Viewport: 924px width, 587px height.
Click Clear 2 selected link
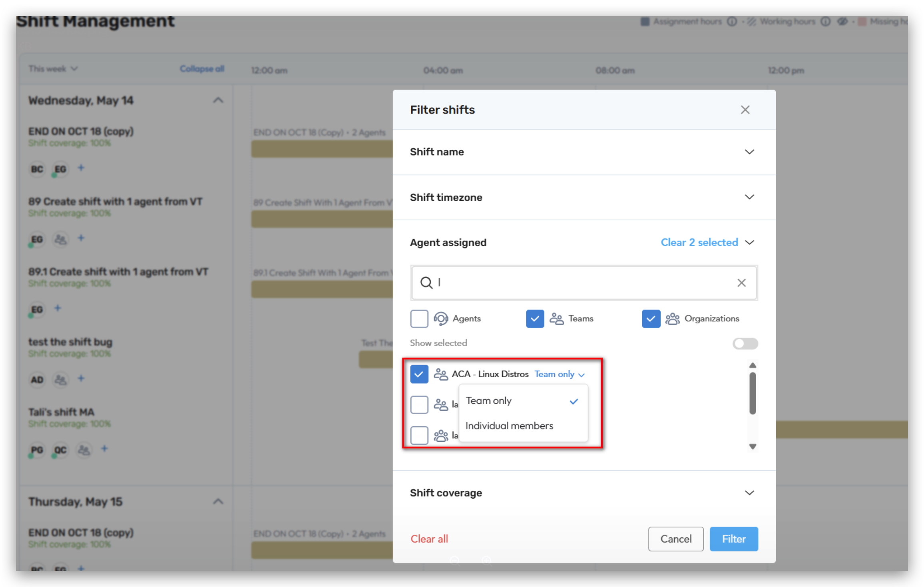pyautogui.click(x=699, y=242)
